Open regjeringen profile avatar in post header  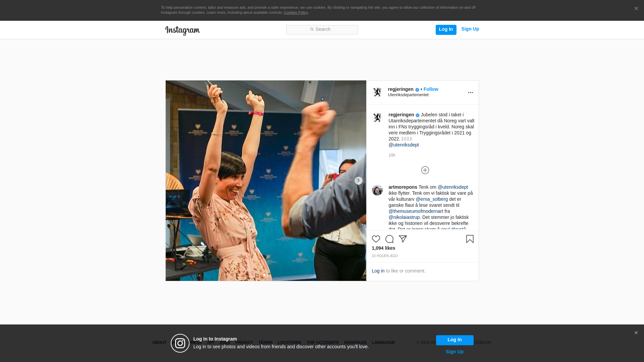(x=377, y=92)
